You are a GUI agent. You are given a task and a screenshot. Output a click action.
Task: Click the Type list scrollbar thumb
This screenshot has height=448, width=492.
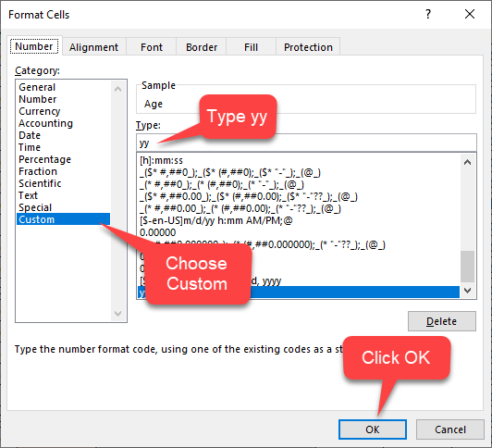click(468, 267)
